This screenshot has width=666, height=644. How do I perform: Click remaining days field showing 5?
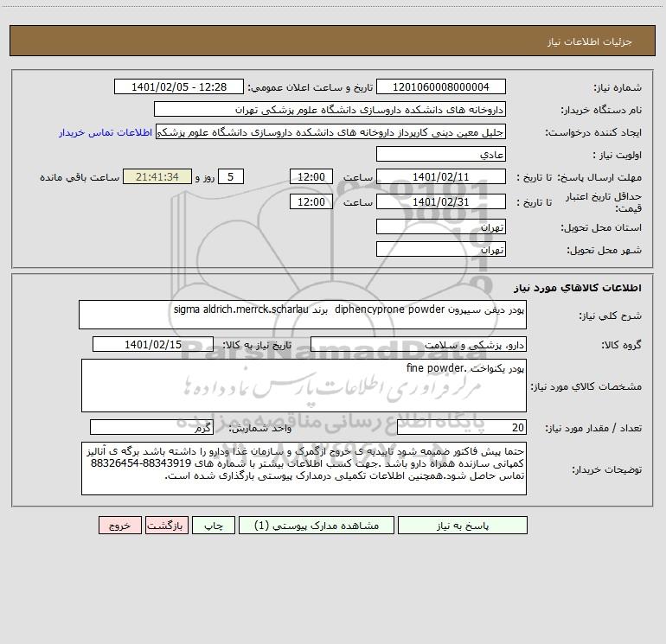tap(231, 176)
